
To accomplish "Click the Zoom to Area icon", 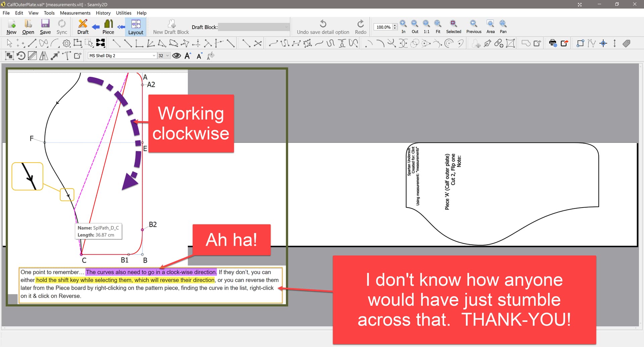I will [490, 26].
